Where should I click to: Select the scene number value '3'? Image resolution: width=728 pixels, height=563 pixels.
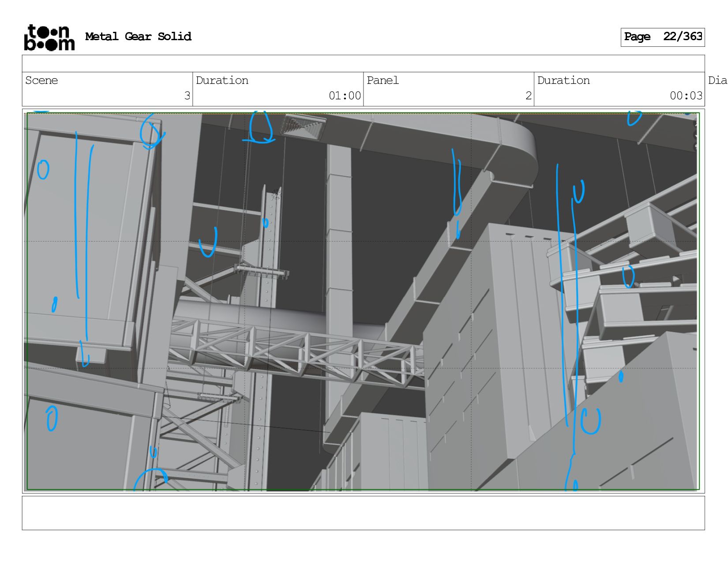(x=187, y=96)
